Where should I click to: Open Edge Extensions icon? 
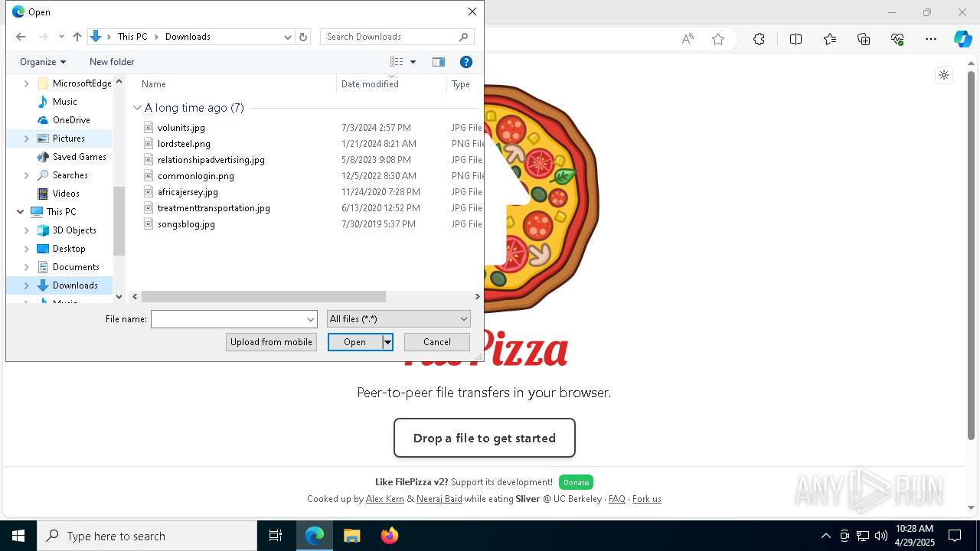point(759,39)
